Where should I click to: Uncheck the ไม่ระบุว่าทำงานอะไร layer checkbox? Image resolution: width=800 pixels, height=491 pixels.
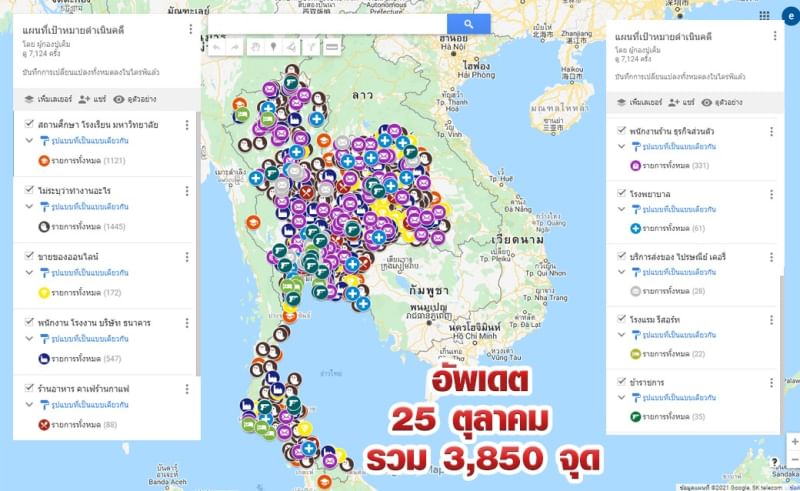pos(29,189)
